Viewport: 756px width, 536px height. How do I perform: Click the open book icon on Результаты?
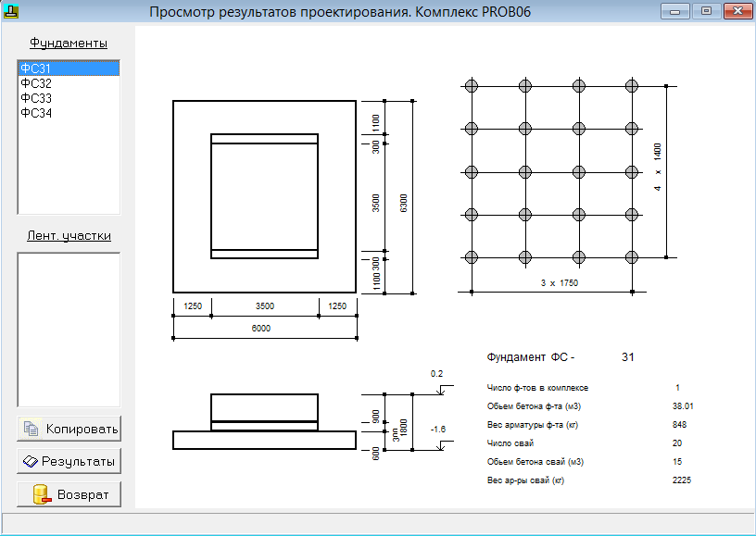tap(31, 461)
